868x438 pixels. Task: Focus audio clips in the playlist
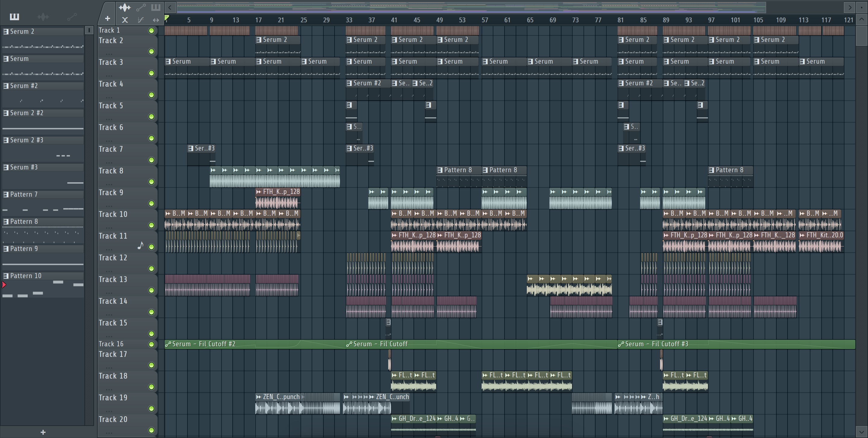[x=125, y=7]
